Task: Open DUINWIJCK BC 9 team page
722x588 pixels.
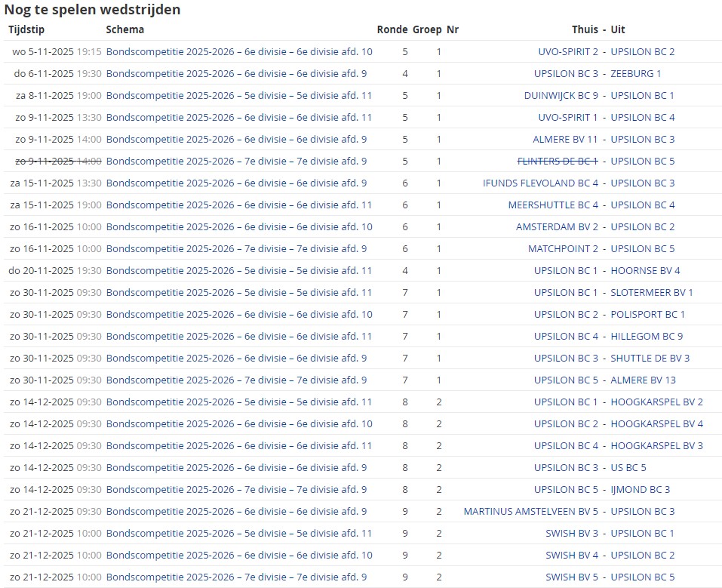Action: tap(561, 96)
